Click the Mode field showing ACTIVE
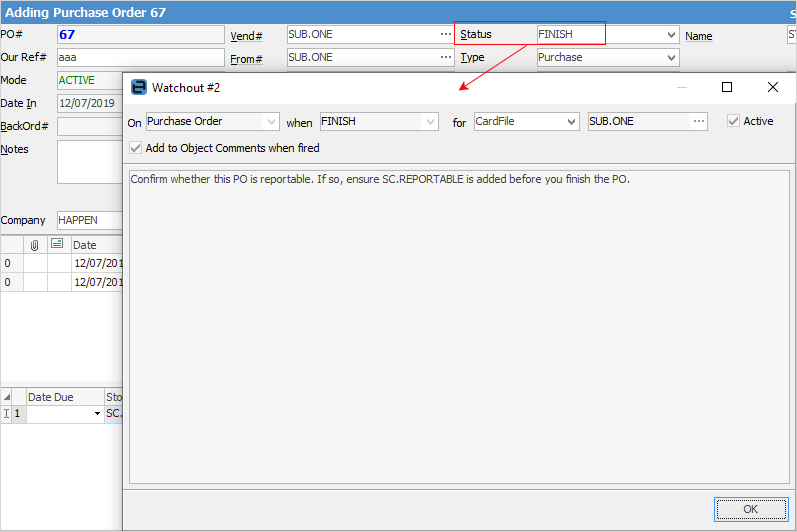The width and height of the screenshot is (797, 532). (90, 80)
